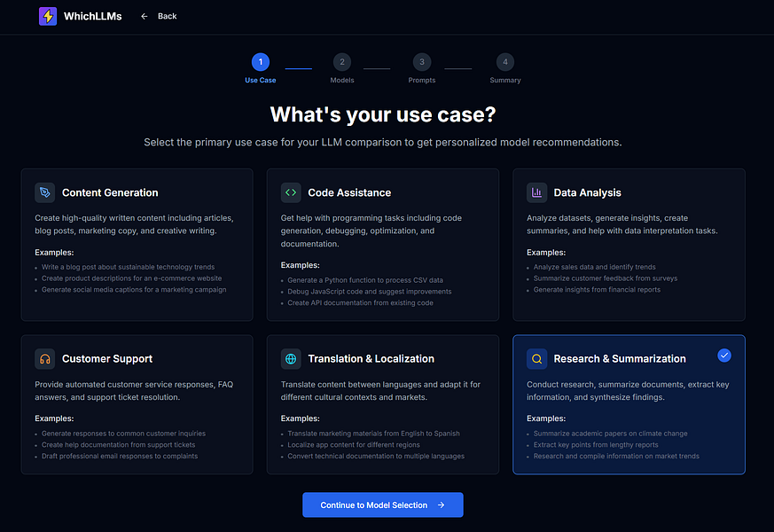
Task: Click the Translation & Localization globe icon
Action: [x=291, y=358]
